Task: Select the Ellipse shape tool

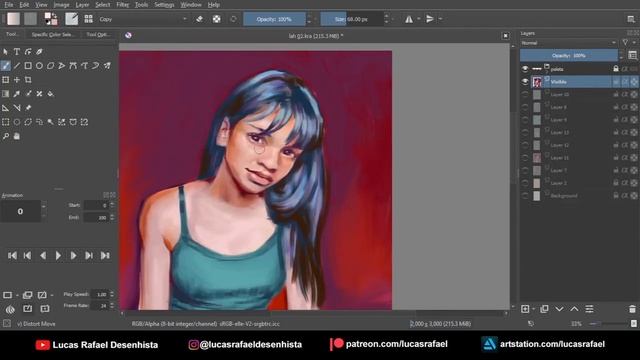Action: point(39,66)
